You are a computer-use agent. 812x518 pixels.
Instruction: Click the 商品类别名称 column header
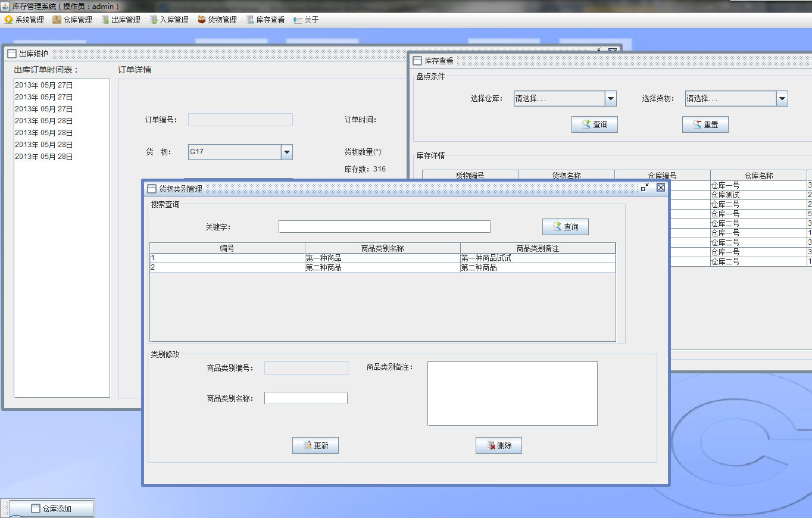(x=382, y=248)
